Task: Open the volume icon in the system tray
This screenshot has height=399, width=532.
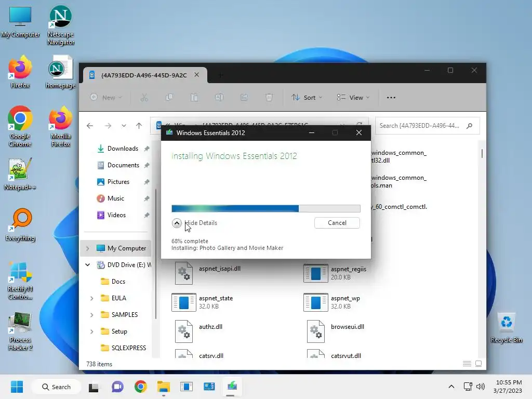Action: pos(481,387)
